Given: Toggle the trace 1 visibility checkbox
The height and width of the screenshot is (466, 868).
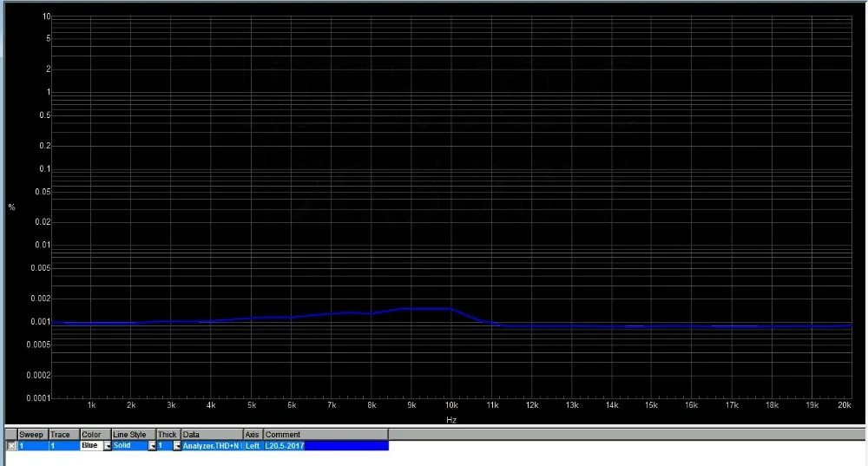Looking at the screenshot, I should [x=11, y=445].
